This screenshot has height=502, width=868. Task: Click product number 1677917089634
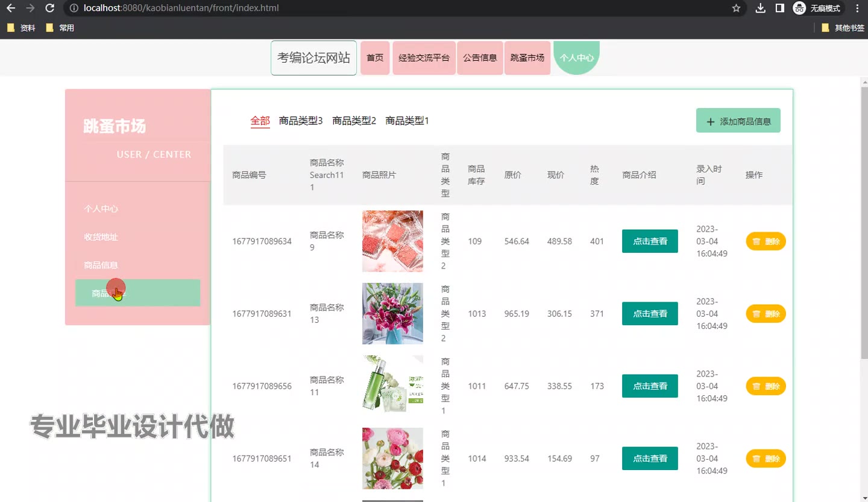262,241
